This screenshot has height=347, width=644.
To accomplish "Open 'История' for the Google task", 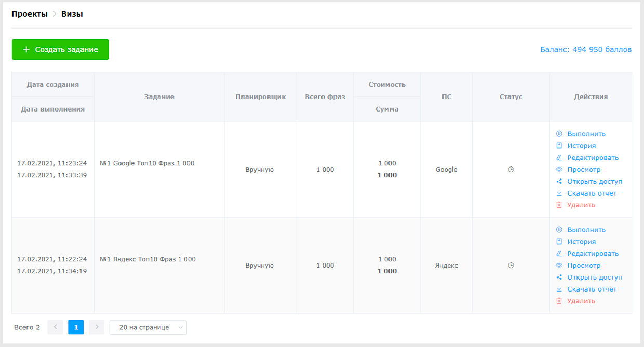I will 582,146.
